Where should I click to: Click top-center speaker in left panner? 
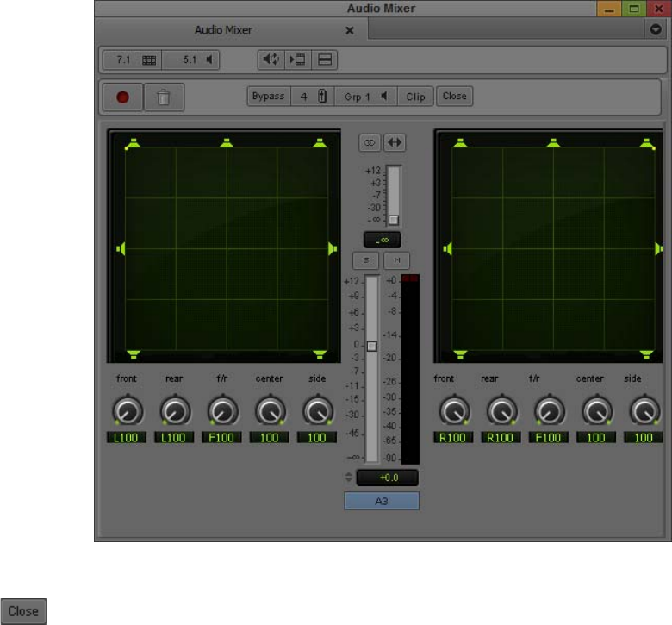point(227,143)
